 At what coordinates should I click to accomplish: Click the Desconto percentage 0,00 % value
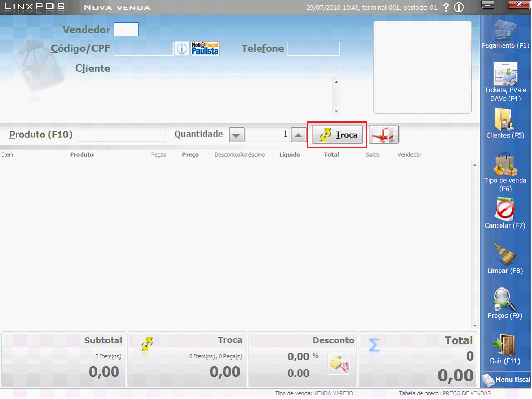coord(303,356)
